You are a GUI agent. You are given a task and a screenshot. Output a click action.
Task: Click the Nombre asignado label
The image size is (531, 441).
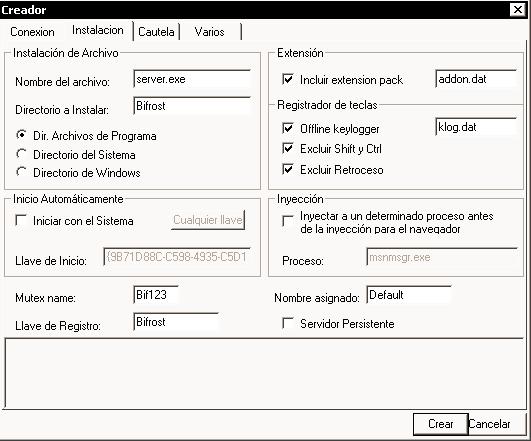[x=317, y=298]
